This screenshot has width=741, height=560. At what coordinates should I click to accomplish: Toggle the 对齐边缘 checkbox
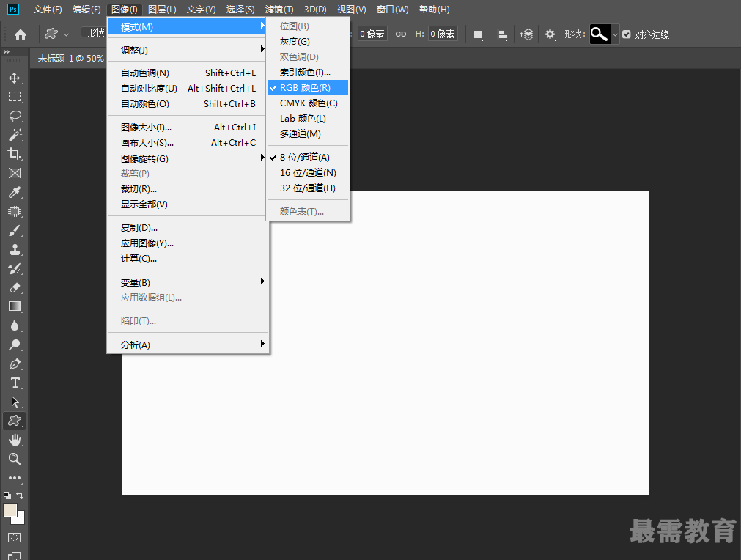[627, 34]
